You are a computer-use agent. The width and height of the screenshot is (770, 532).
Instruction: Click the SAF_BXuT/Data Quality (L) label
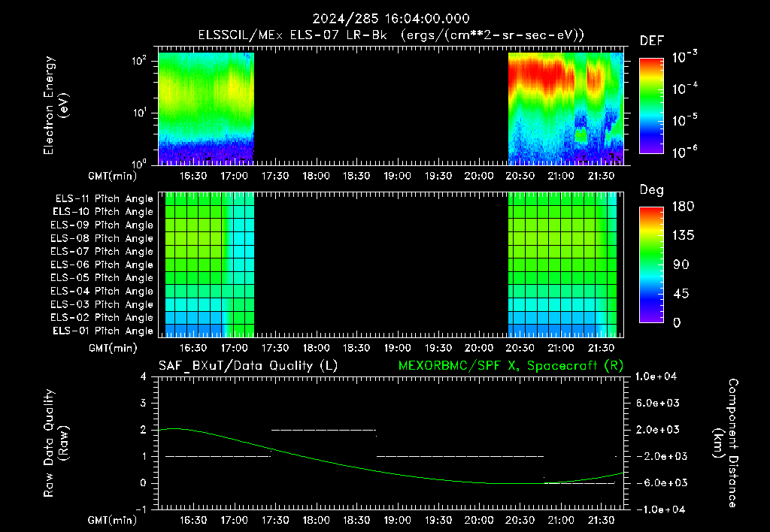[248, 366]
